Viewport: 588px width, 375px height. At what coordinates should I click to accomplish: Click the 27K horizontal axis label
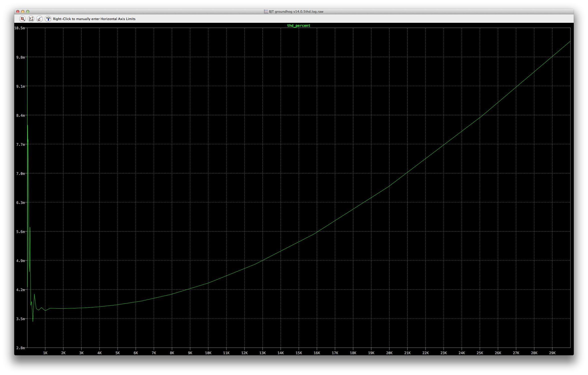point(516,353)
